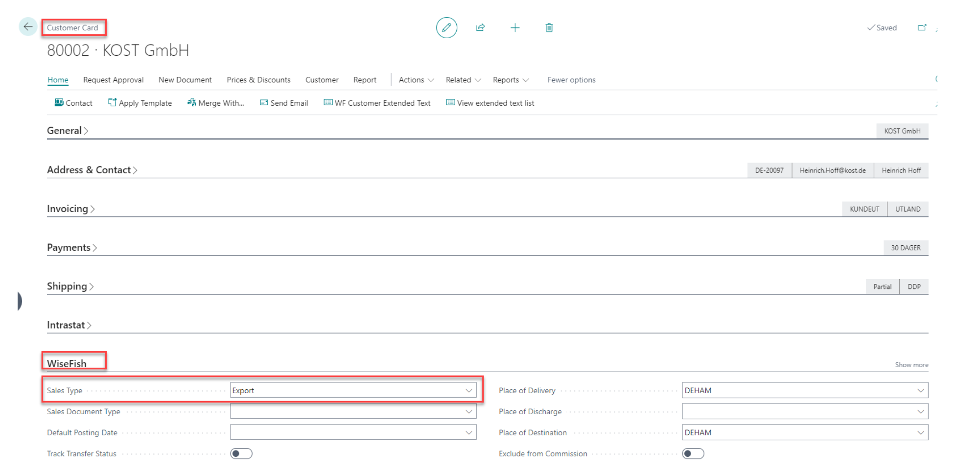Open the Request Approval tab
Screen dimensions: 980x474
pyautogui.click(x=113, y=80)
